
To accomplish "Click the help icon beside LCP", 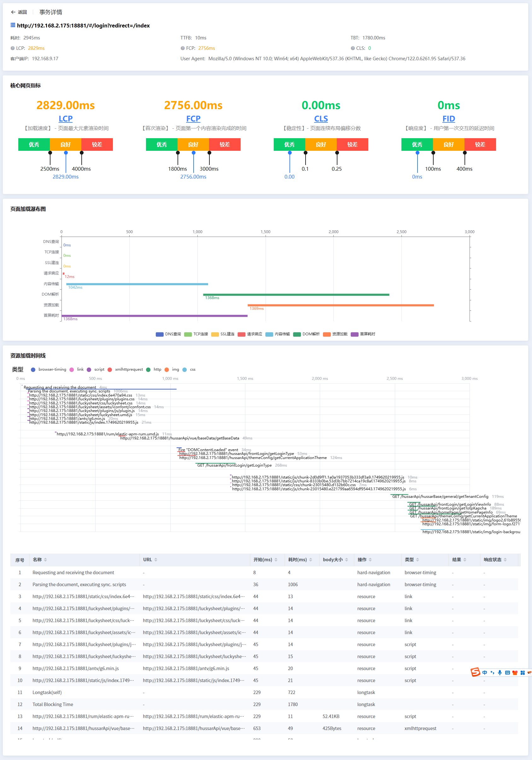I will pyautogui.click(x=13, y=48).
